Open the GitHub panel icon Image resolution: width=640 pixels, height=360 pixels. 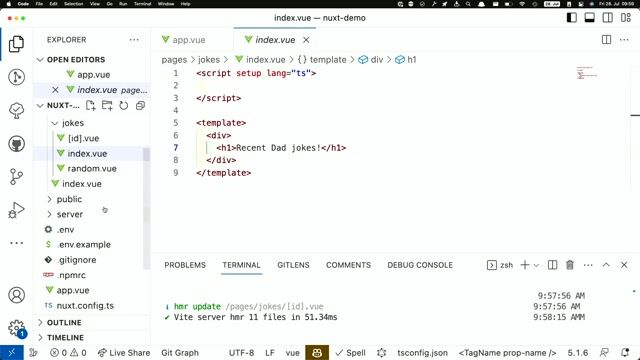[16, 144]
